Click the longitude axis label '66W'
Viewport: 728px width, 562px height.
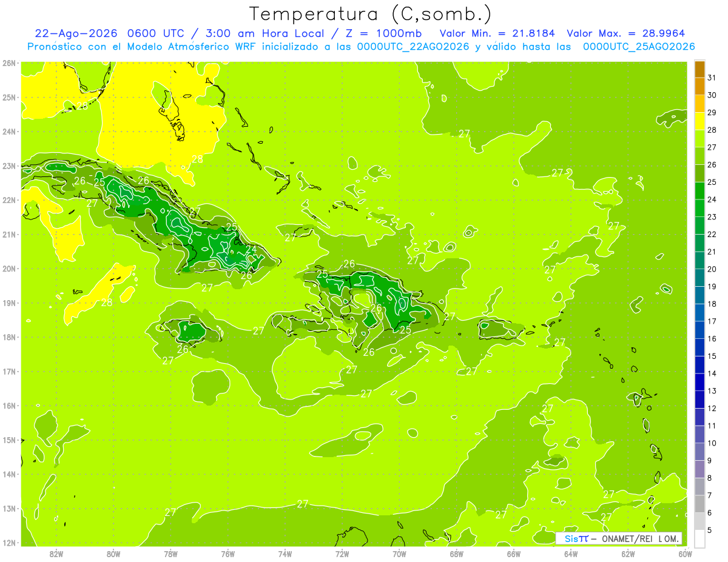[514, 554]
